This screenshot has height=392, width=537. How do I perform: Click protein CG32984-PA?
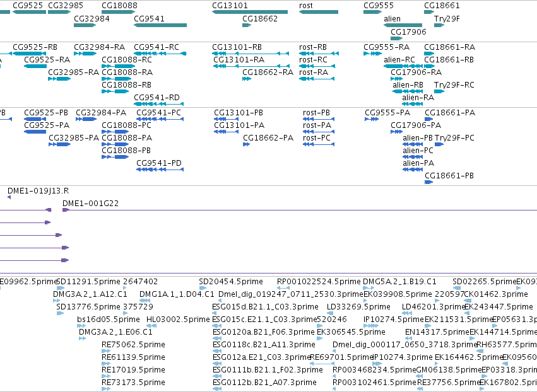(x=86, y=119)
